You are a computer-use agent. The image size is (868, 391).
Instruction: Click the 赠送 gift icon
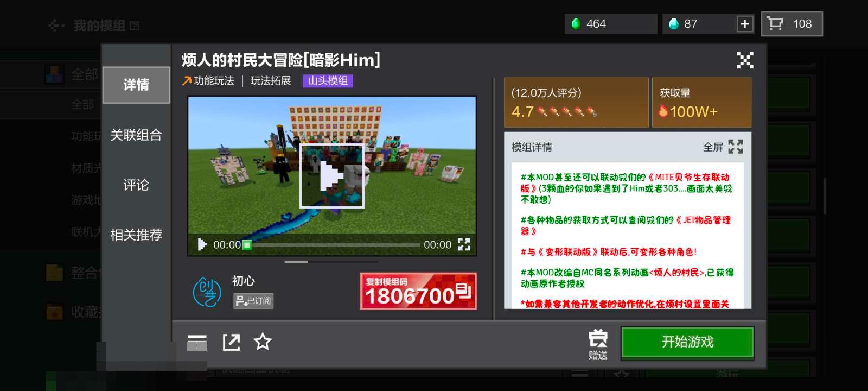pos(598,344)
